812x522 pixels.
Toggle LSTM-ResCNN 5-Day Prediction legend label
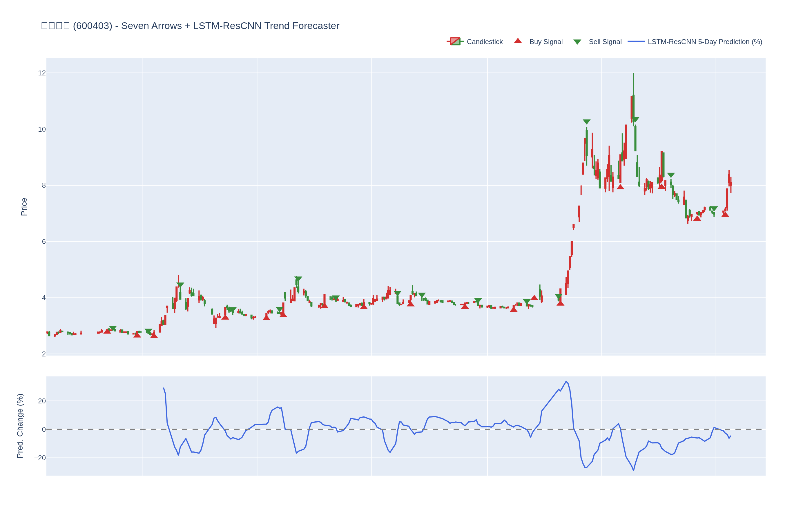pyautogui.click(x=705, y=42)
